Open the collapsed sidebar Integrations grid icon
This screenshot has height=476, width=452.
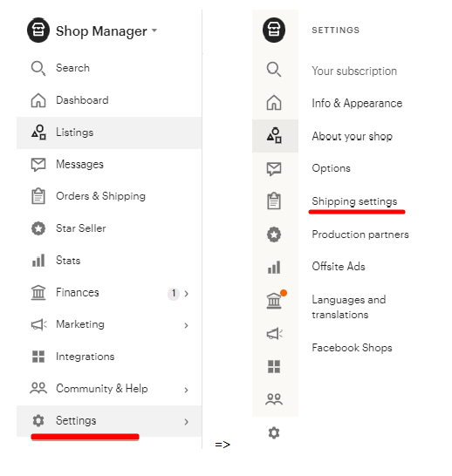click(274, 366)
